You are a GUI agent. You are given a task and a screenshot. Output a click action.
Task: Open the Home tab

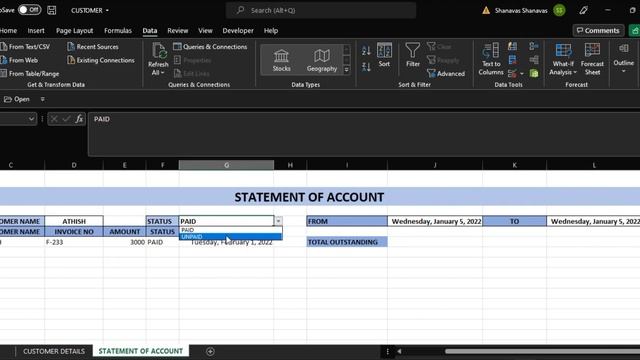pos(8,31)
